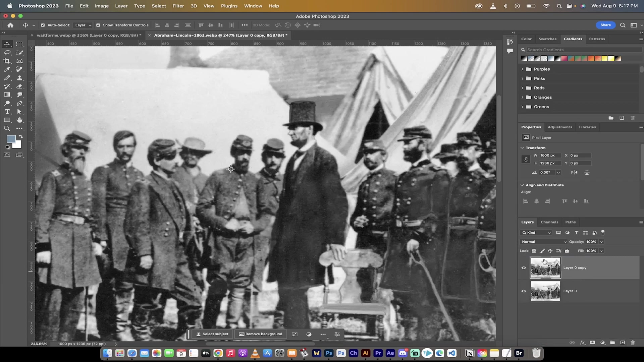Open the search icon next to Share
This screenshot has height=362, width=644.
pos(623,25)
